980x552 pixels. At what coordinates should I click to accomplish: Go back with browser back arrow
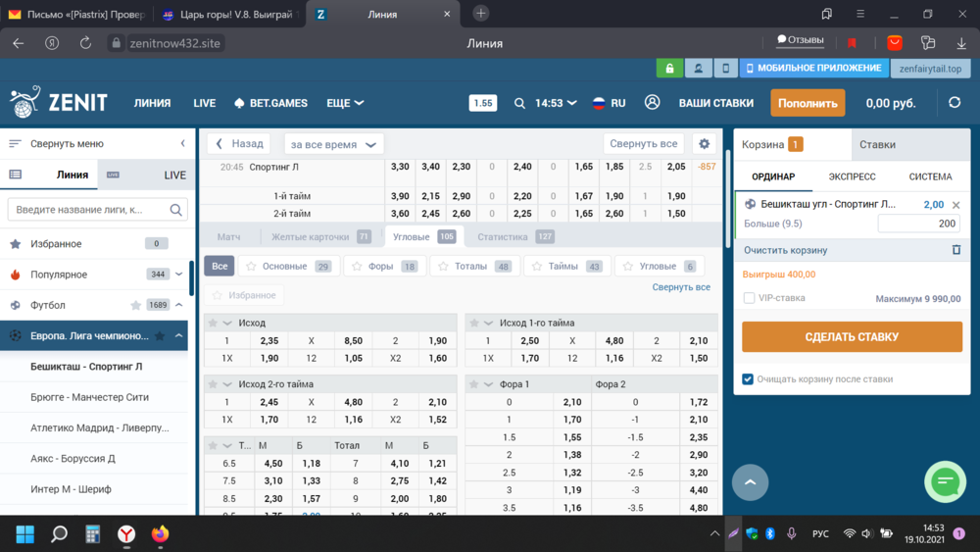[x=18, y=43]
